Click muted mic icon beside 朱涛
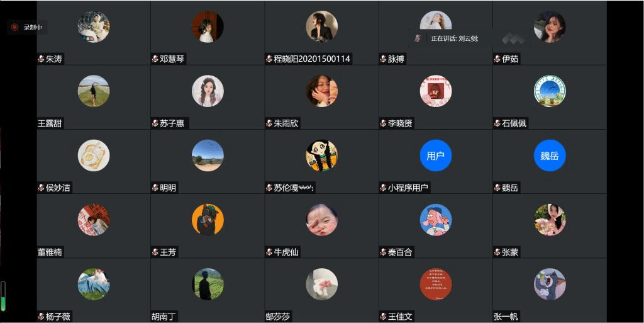The width and height of the screenshot is (644, 323). pyautogui.click(x=41, y=59)
